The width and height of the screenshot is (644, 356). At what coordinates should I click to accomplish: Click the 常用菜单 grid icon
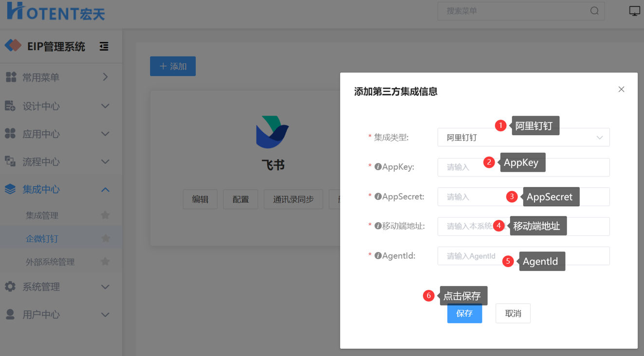pyautogui.click(x=11, y=77)
